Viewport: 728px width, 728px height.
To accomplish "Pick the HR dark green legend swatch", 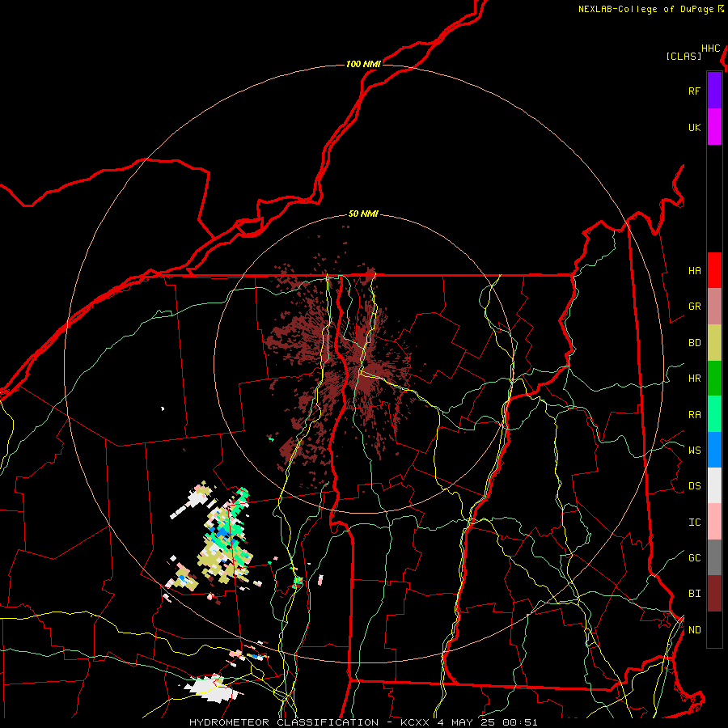I will [714, 379].
